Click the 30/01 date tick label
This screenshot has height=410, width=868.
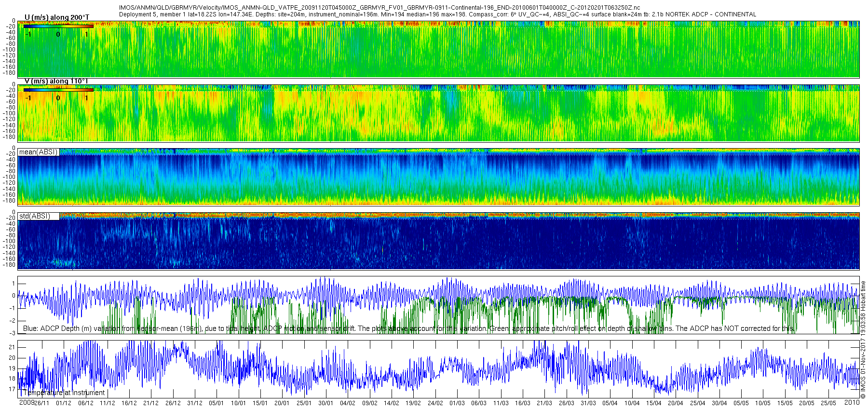click(x=325, y=403)
